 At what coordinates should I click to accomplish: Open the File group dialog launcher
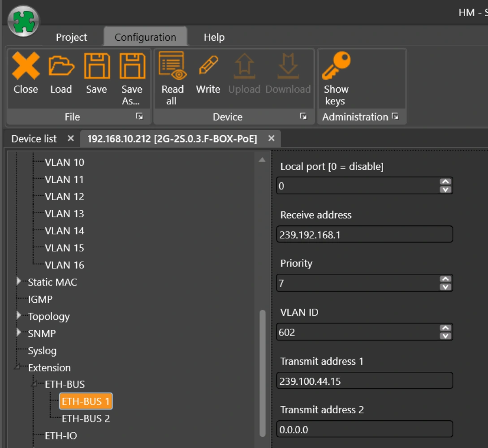point(140,117)
